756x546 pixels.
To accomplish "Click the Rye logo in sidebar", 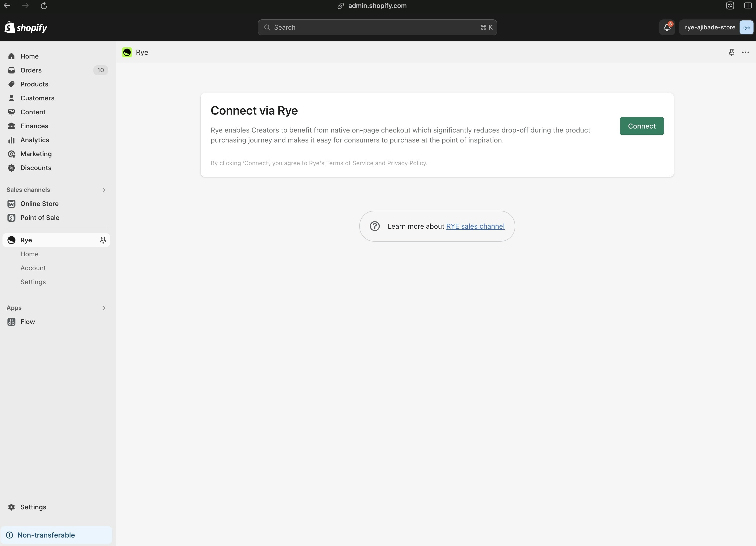I will coord(11,240).
